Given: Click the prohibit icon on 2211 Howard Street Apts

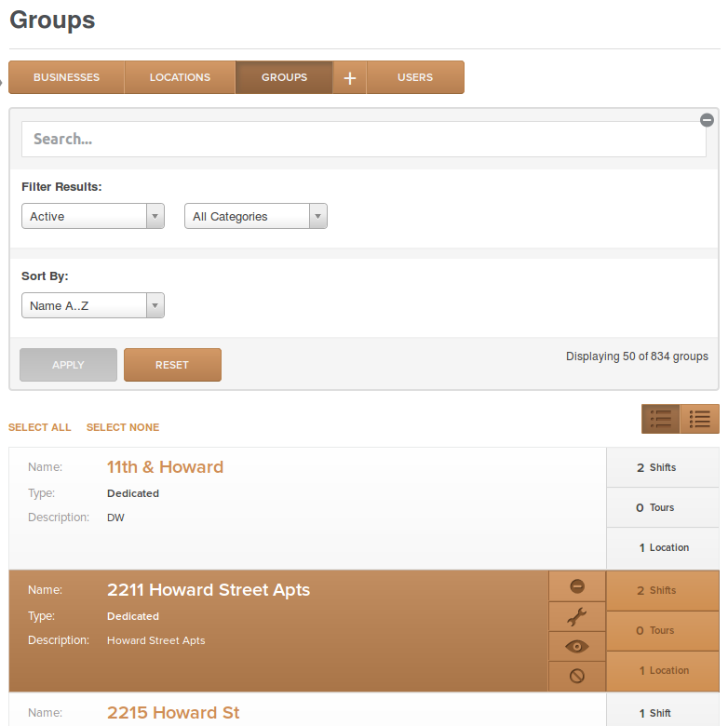Looking at the screenshot, I should coord(577,677).
